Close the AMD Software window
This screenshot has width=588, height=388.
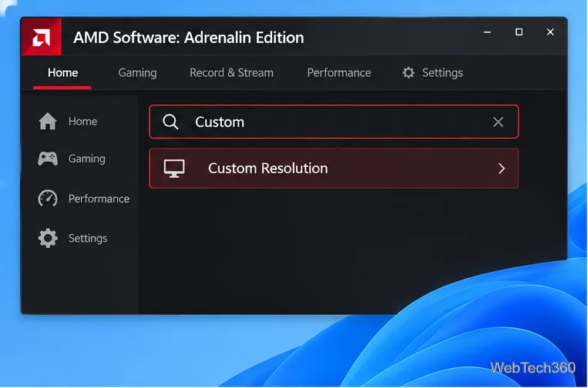(550, 32)
